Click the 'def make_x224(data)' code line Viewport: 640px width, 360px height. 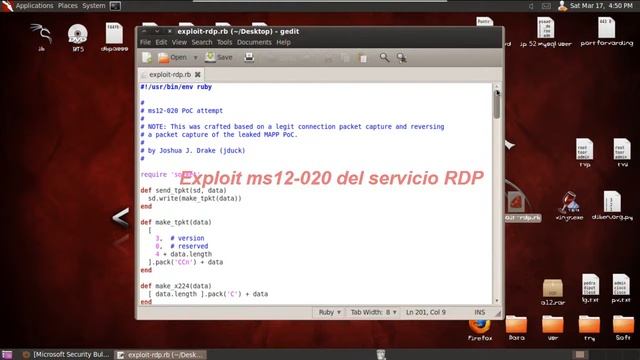tap(176, 286)
